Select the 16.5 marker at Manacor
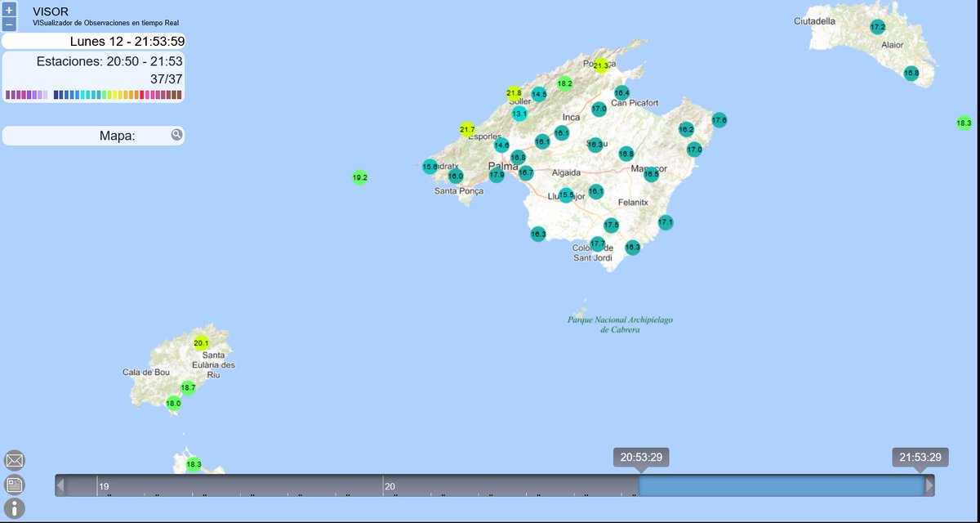 pyautogui.click(x=652, y=174)
